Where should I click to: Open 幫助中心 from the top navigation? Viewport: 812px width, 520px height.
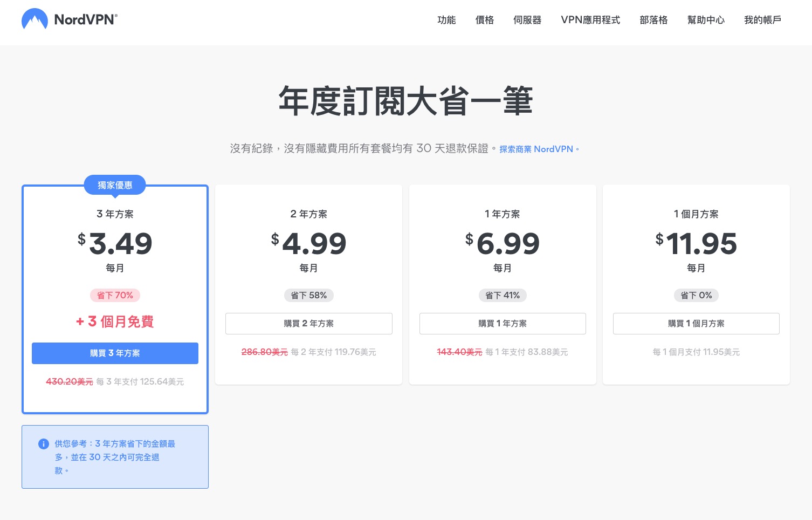706,20
